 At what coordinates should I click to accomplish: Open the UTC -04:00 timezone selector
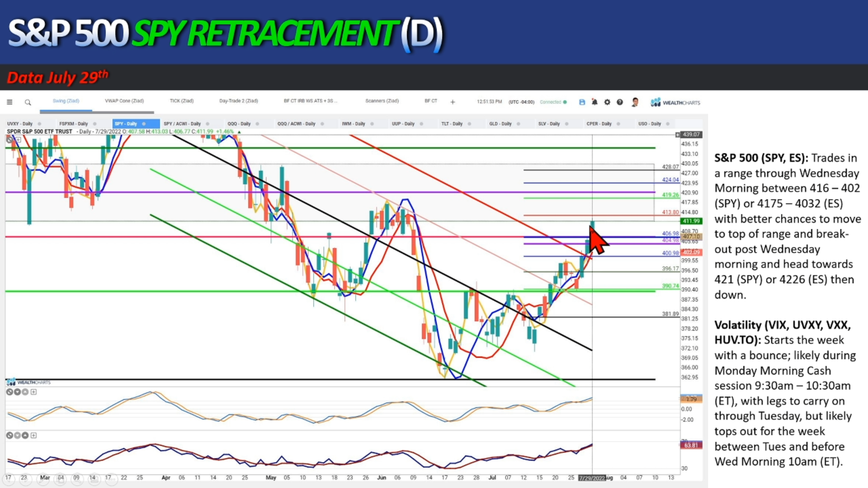(521, 102)
